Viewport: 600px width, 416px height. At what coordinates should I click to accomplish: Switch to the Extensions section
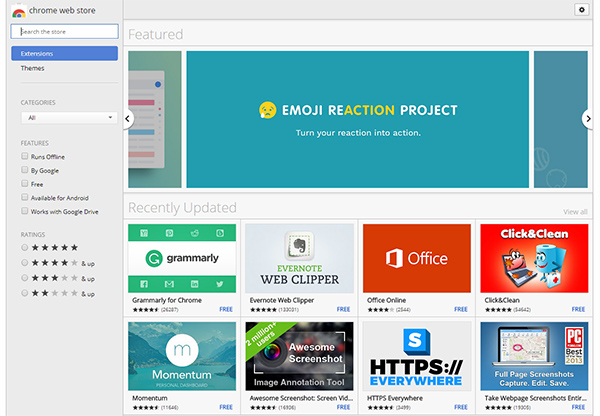pyautogui.click(x=65, y=54)
